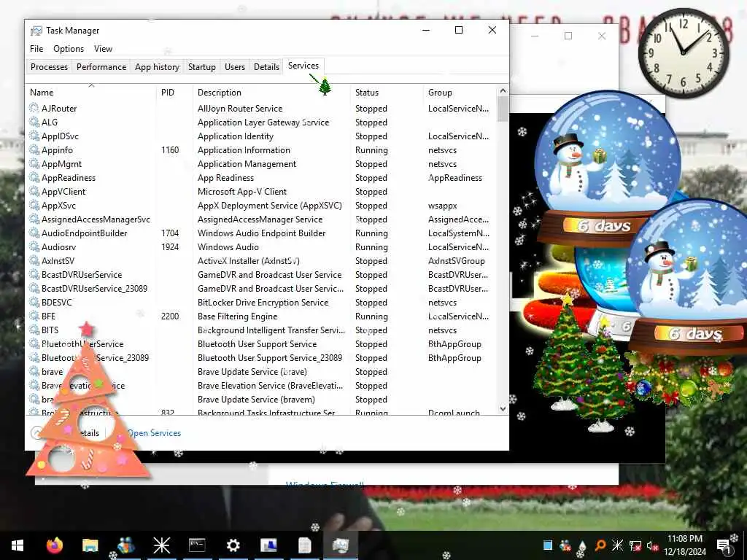Click the services list scrollbar thumb

point(503,109)
